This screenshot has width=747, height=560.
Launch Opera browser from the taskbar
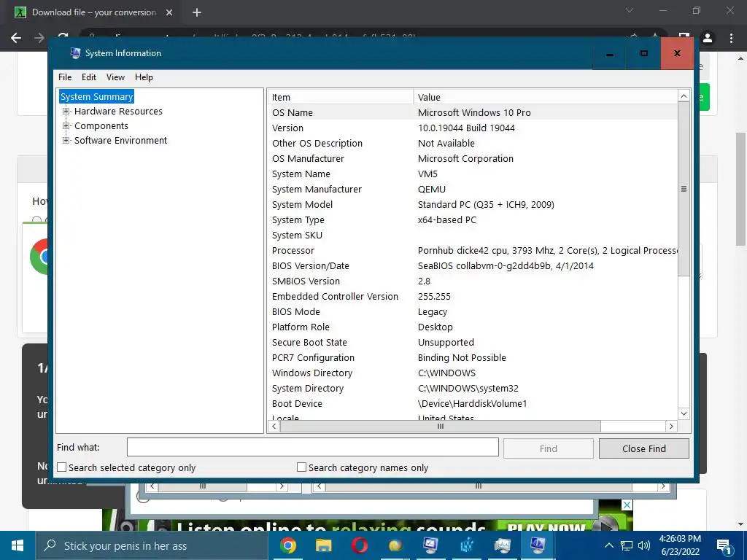pos(359,545)
